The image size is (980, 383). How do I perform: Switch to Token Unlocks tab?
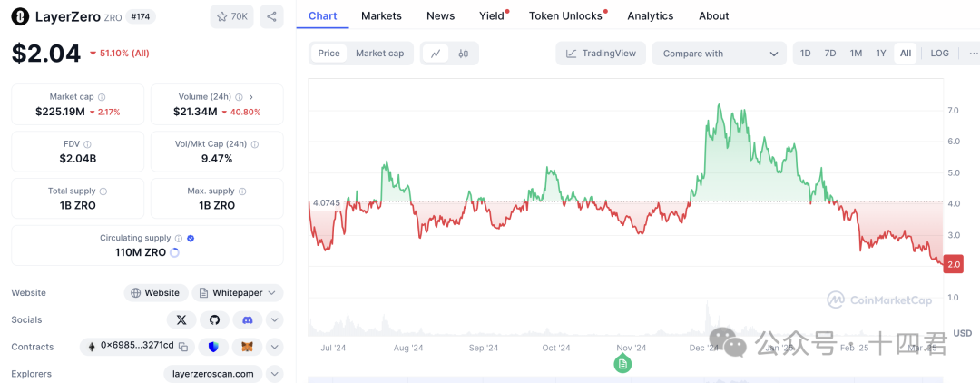(x=565, y=15)
